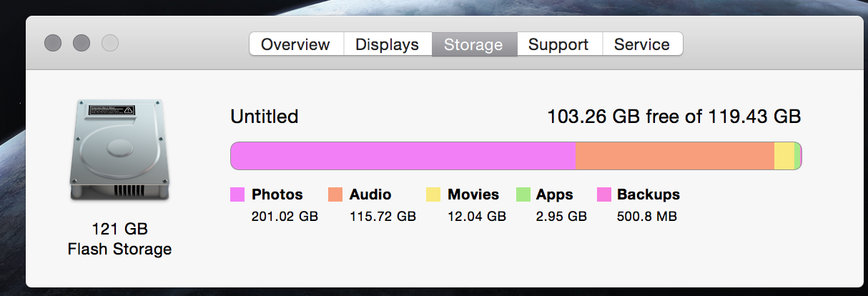Click the orange Audio segment in storage bar
Screen dimensions: 868x296
point(675,156)
